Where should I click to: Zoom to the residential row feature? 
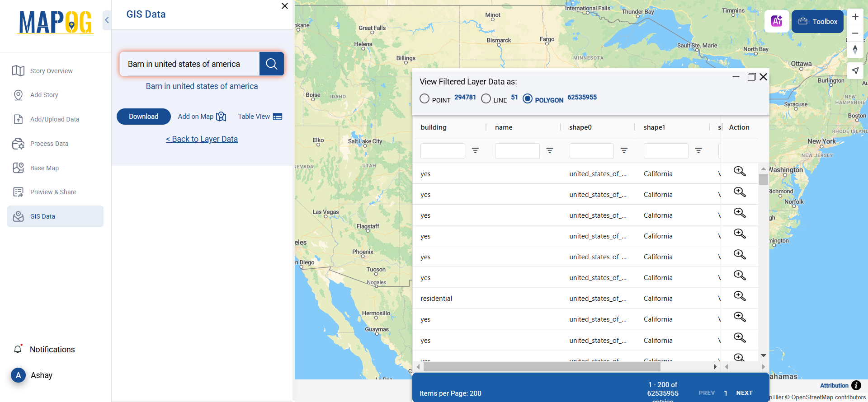point(740,296)
